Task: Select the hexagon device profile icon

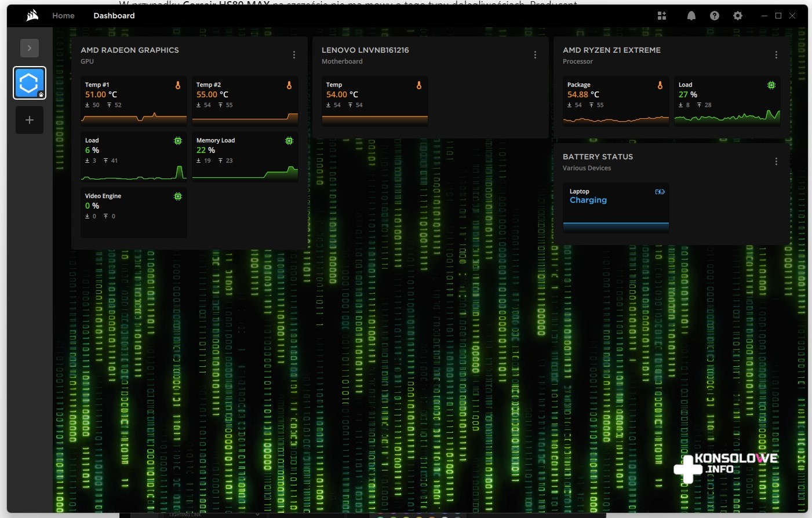Action: tap(29, 83)
